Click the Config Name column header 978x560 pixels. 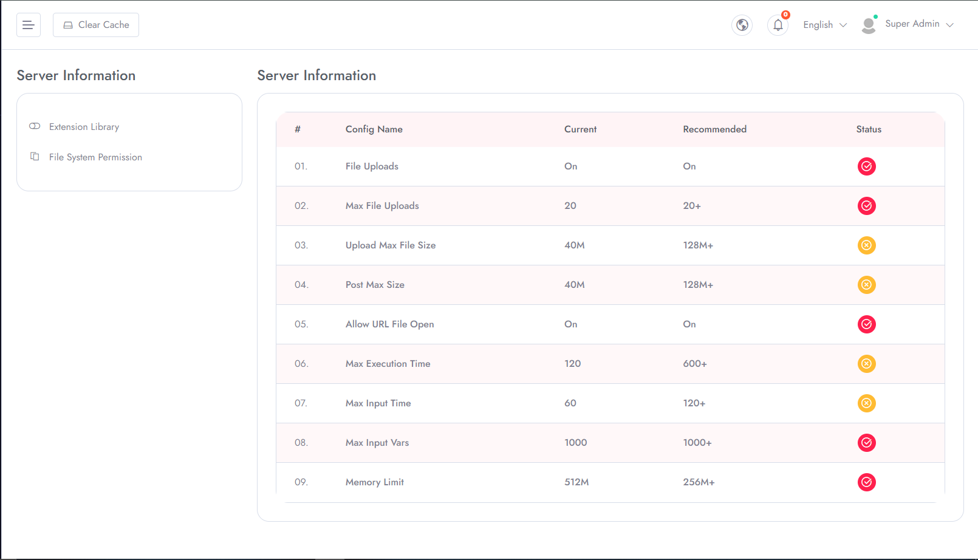tap(374, 129)
